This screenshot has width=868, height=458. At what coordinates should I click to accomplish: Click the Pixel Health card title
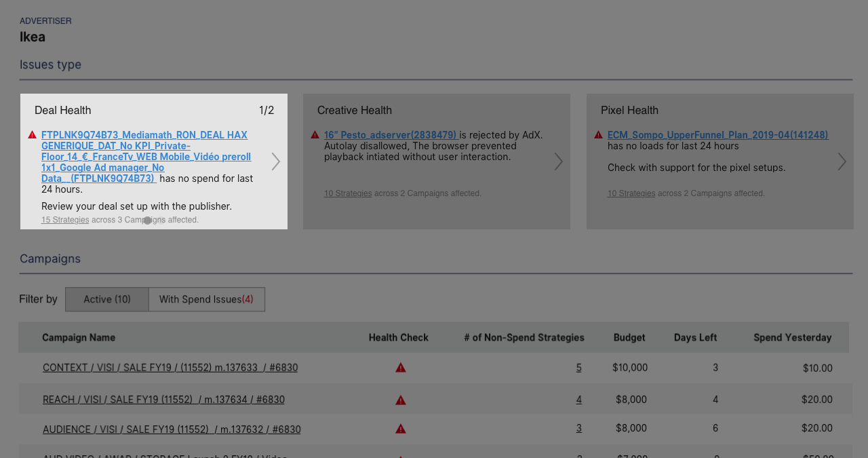(x=629, y=110)
